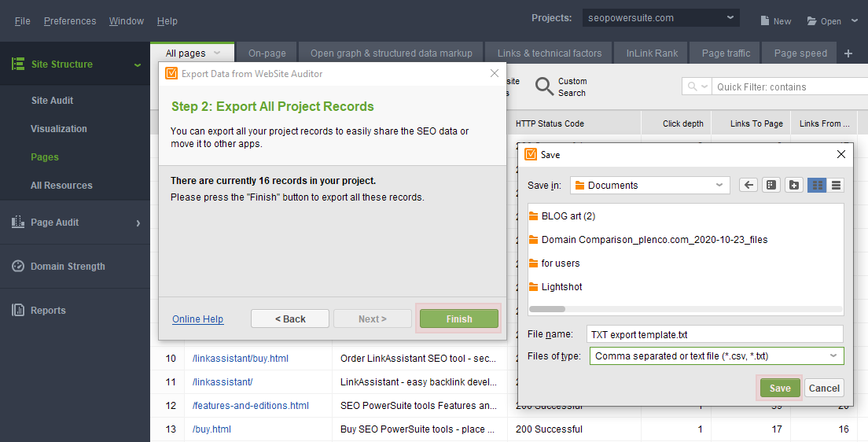Expand the Page Audit section arrow
The image size is (868, 442).
coord(138,223)
